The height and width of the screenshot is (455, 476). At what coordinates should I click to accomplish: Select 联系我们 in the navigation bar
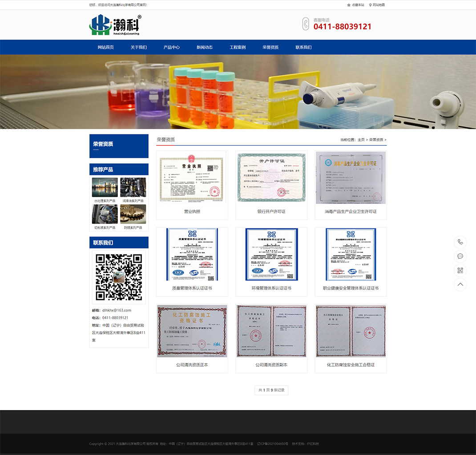303,47
